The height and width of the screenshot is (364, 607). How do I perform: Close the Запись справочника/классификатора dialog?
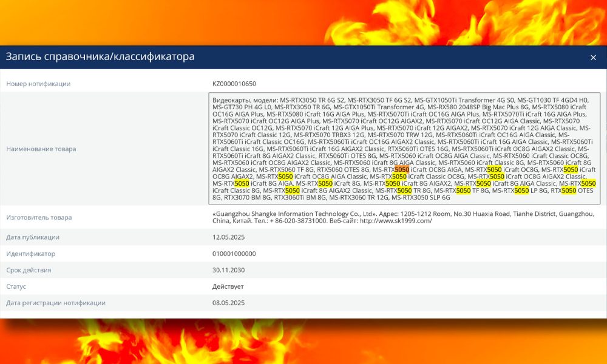pos(593,58)
